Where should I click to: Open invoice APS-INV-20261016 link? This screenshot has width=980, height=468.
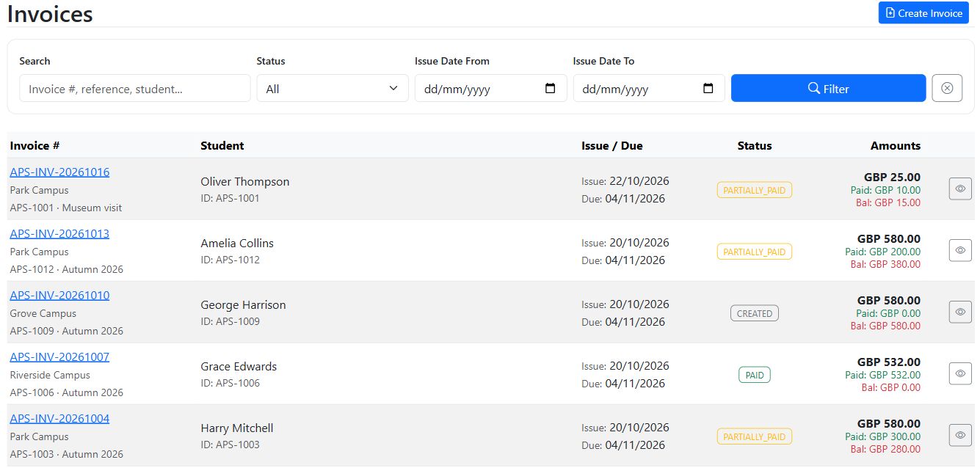click(x=59, y=172)
